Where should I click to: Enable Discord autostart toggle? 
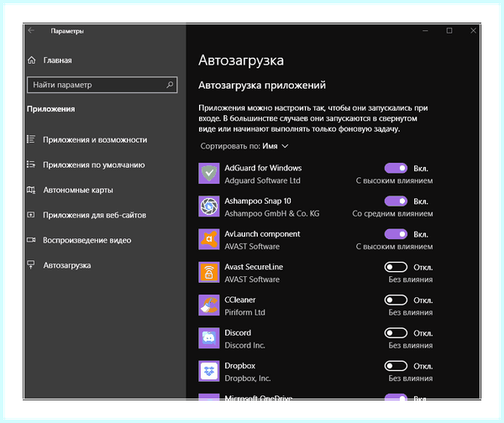(396, 332)
